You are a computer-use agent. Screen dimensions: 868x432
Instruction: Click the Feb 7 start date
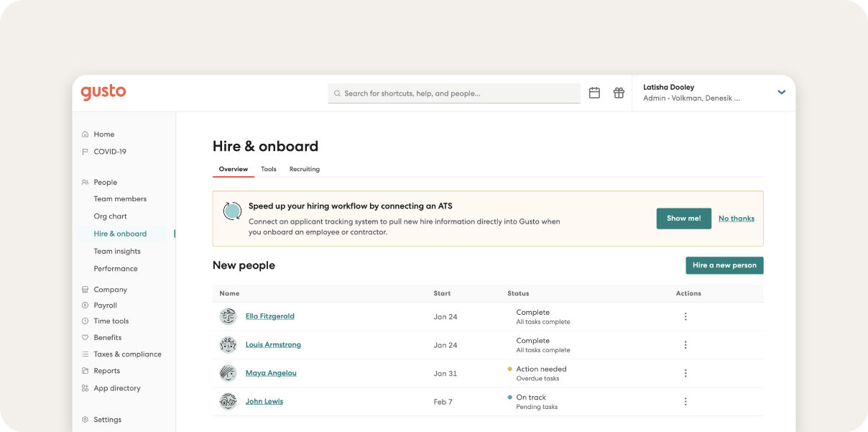[x=443, y=402]
